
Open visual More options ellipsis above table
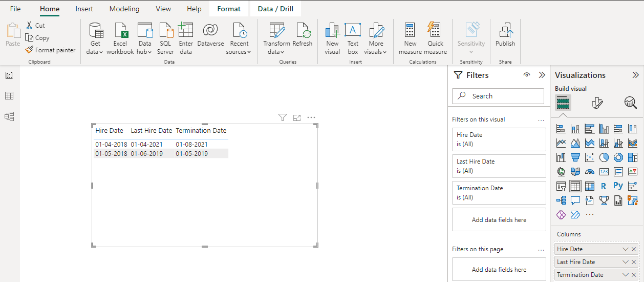pos(311,118)
